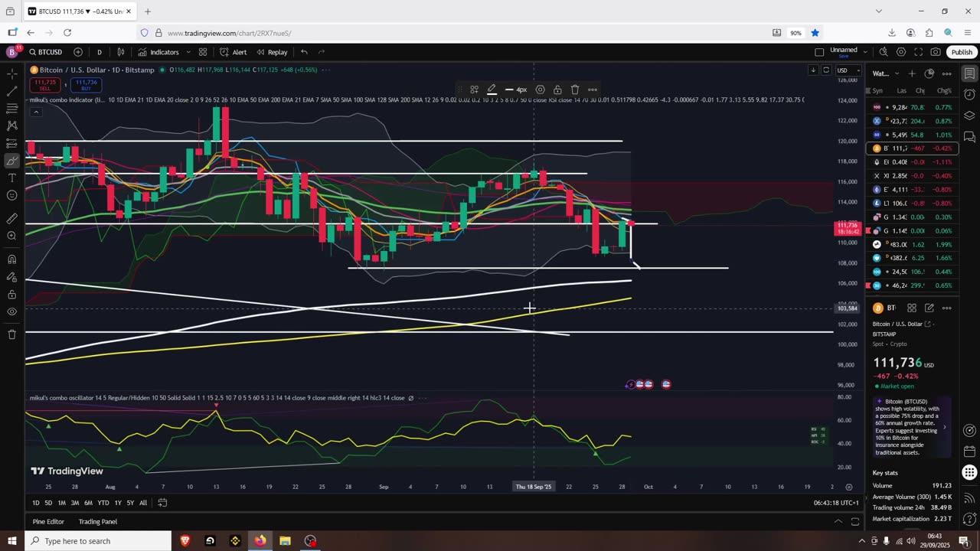Screen dimensions: 980x551
Task: Add symbol to compare with plus icon
Action: coord(78,52)
